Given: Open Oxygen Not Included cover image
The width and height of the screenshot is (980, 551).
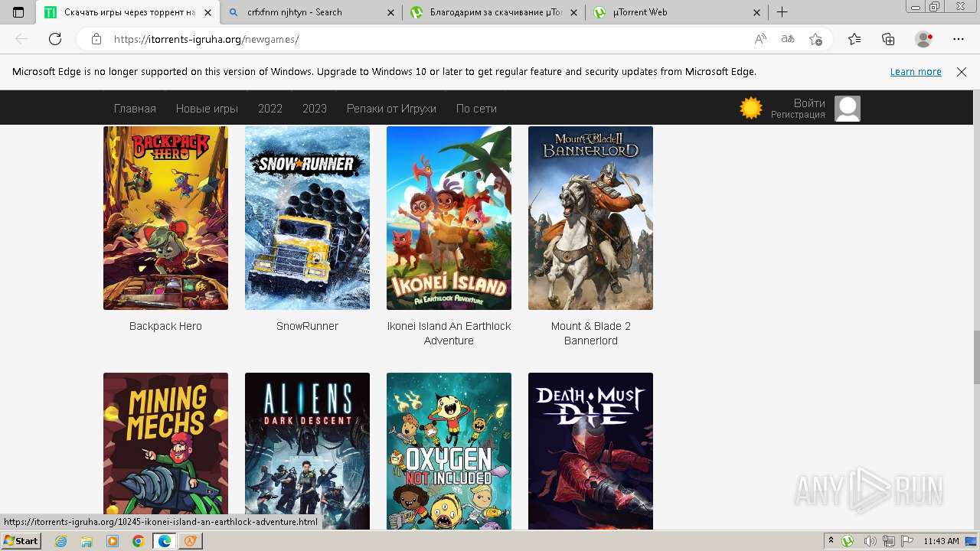Looking at the screenshot, I should [449, 452].
